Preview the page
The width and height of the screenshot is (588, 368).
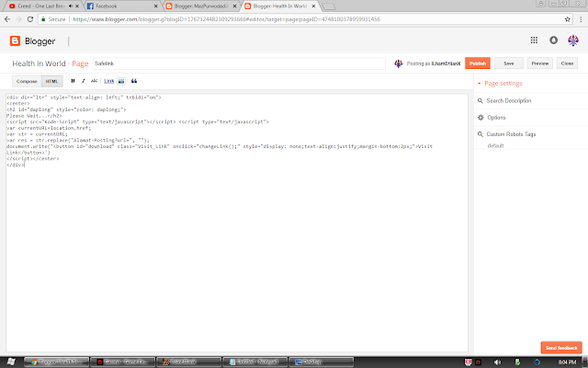pyautogui.click(x=539, y=63)
